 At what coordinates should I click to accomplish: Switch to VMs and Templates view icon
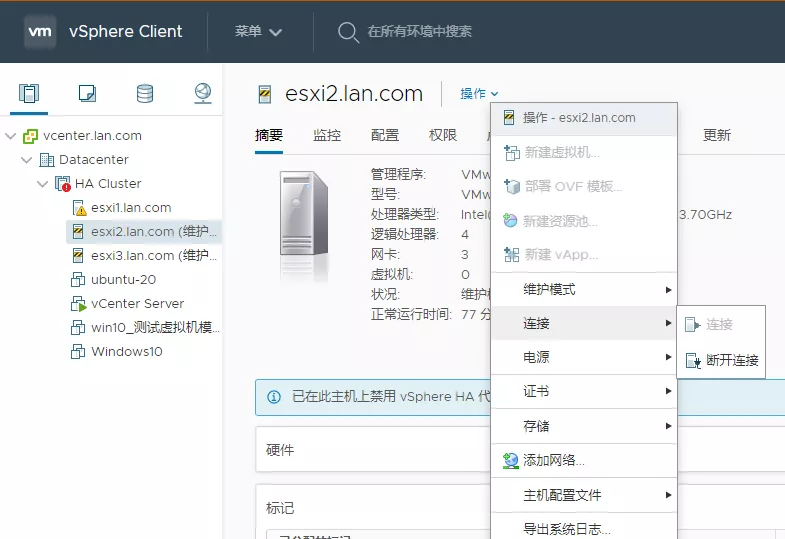tap(87, 94)
